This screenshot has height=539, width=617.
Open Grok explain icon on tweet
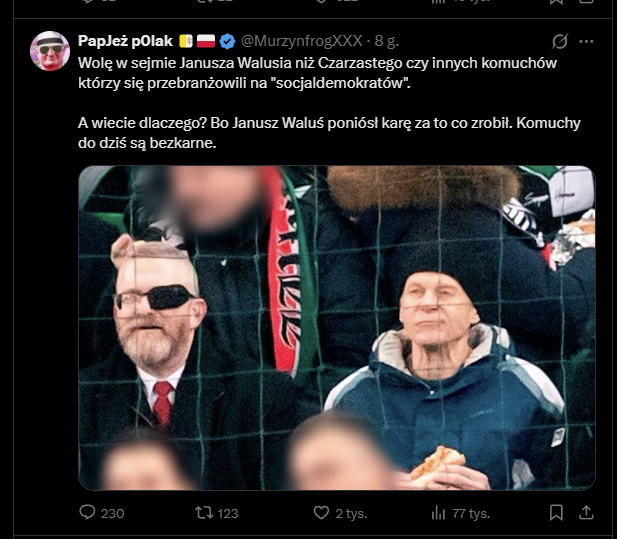[x=560, y=41]
